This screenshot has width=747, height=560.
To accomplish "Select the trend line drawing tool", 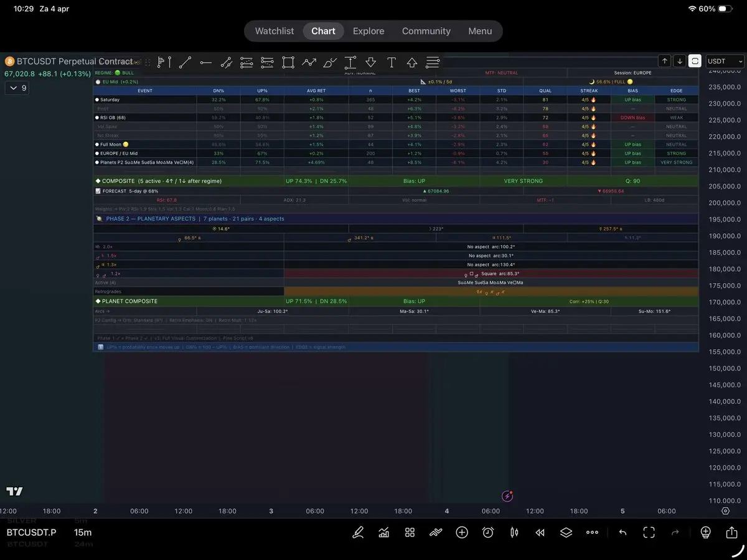I will click(185, 62).
